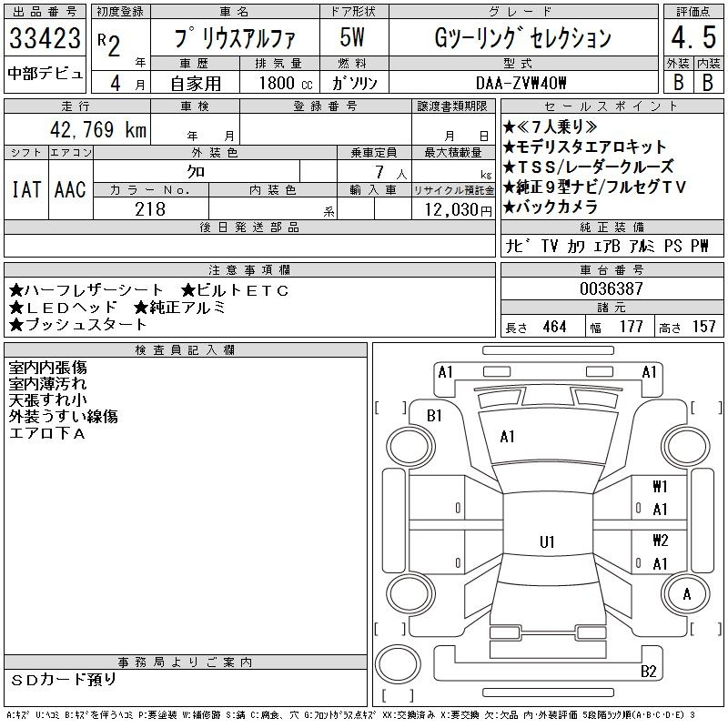Click the A1 mark on the hood

(507, 437)
